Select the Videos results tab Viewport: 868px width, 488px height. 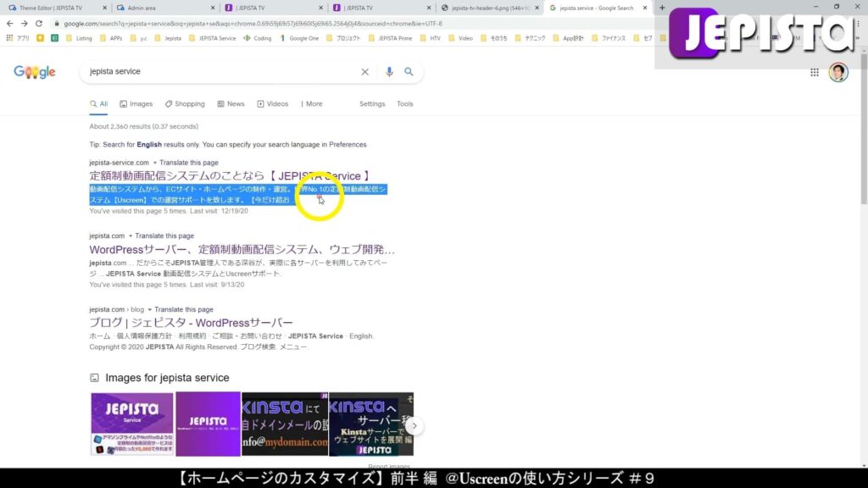point(272,104)
